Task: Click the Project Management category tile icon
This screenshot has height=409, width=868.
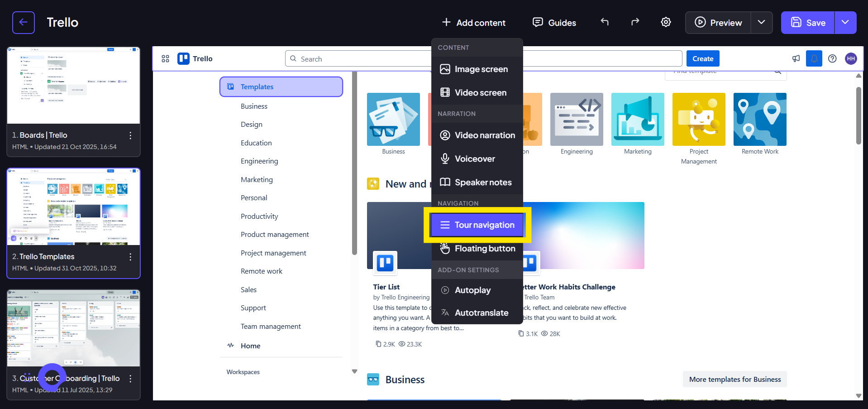Action: 699,119
